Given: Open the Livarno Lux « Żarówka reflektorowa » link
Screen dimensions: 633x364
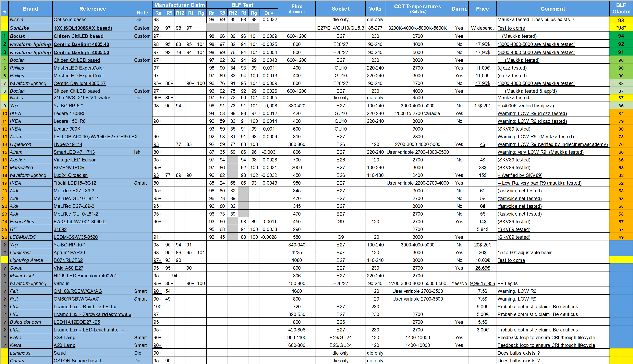Looking at the screenshot, I should pos(92,314).
